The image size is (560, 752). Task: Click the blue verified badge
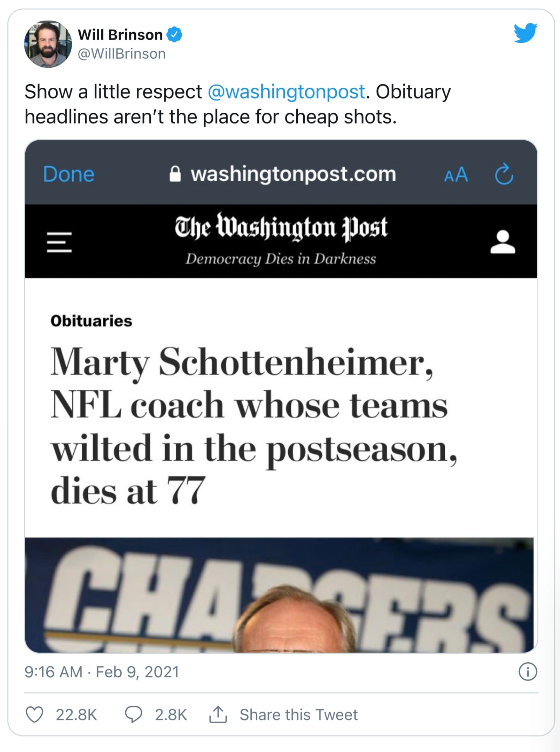click(x=174, y=35)
